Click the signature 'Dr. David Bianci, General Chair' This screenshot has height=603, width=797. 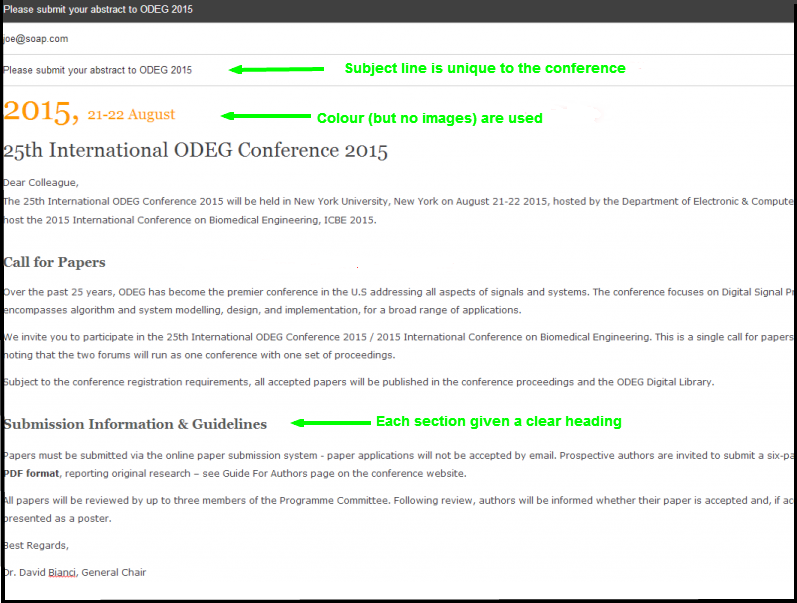pyautogui.click(x=75, y=572)
